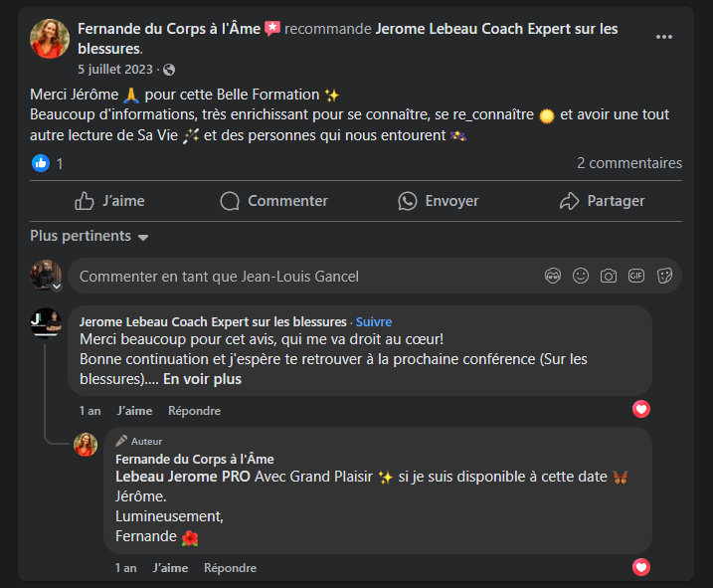Click heart reaction on Fernande's reply
The width and height of the screenshot is (713, 588).
tap(641, 567)
